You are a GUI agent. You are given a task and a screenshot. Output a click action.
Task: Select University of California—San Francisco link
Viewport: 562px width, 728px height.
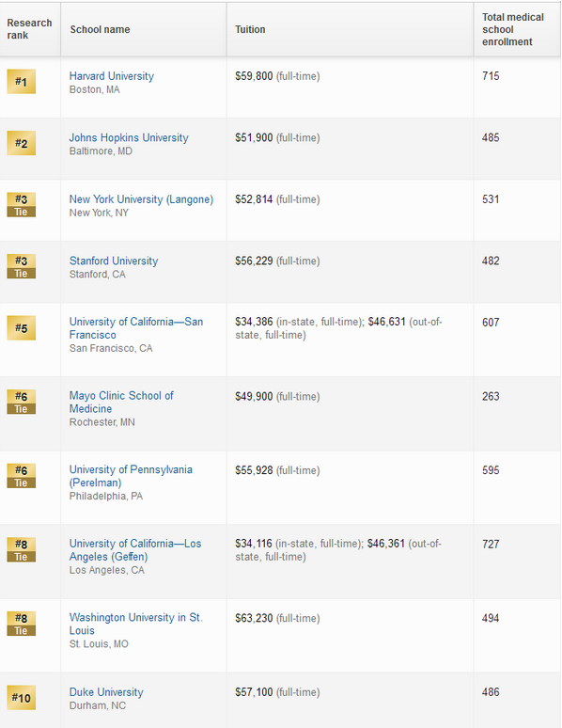[x=136, y=328]
